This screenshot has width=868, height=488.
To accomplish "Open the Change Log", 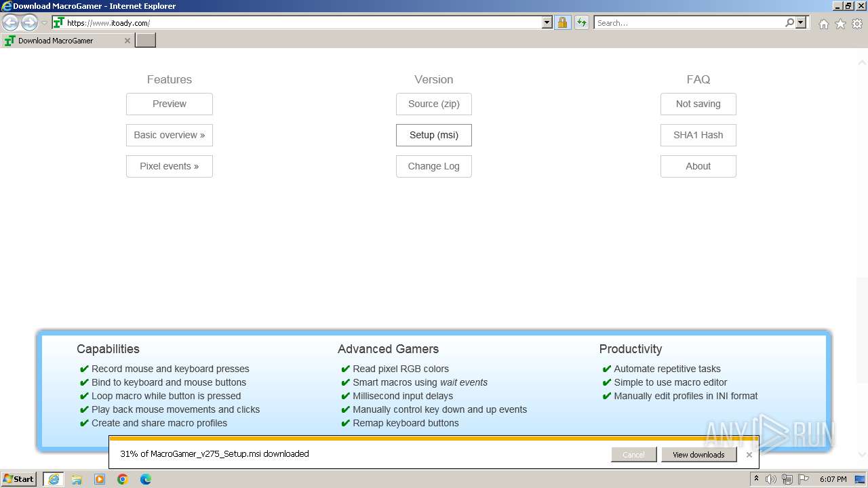I will pos(434,166).
